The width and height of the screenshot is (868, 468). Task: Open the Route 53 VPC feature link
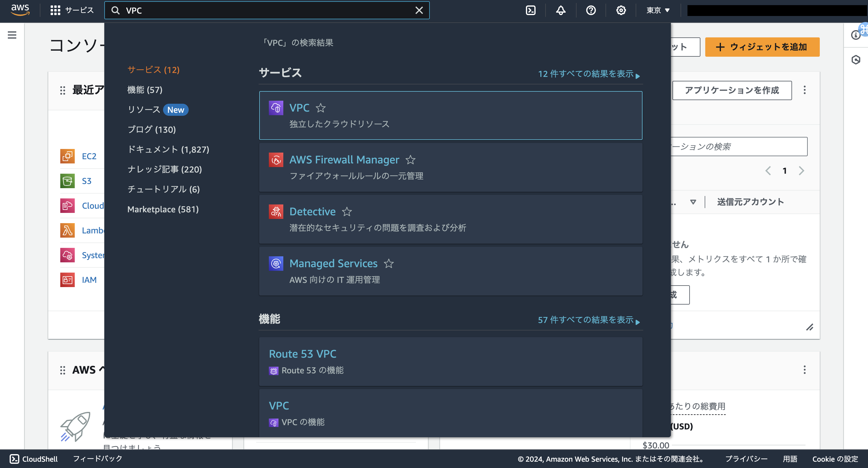(x=302, y=354)
